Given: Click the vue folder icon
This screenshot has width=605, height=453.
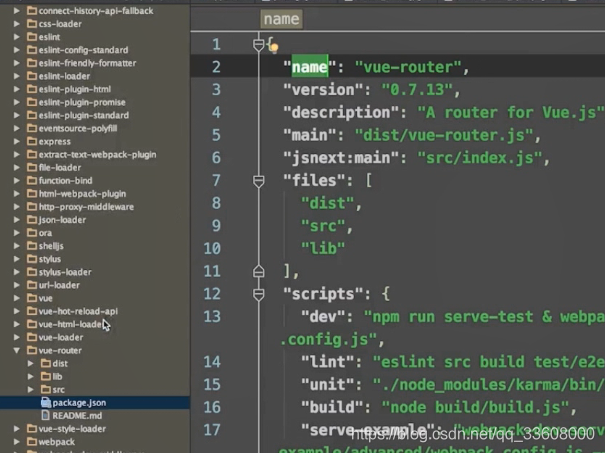Looking at the screenshot, I should click(x=32, y=298).
